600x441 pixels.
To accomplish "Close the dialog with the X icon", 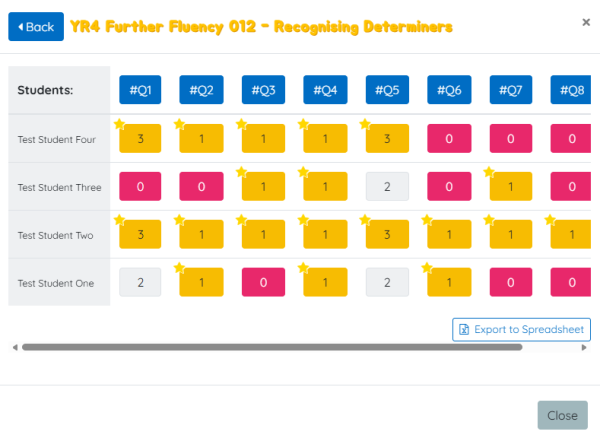I will (586, 22).
